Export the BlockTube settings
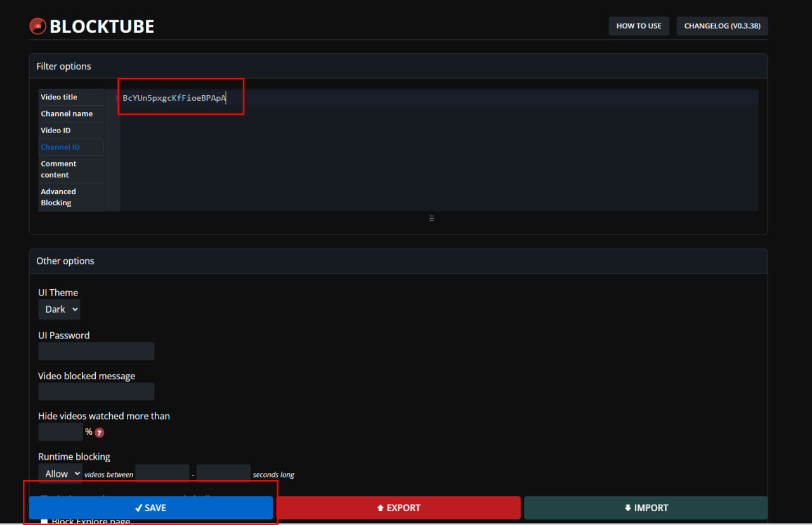The image size is (812, 525). point(398,508)
